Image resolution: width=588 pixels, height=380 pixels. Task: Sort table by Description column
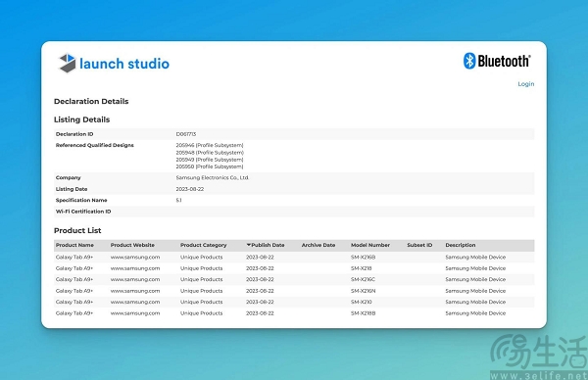click(461, 245)
